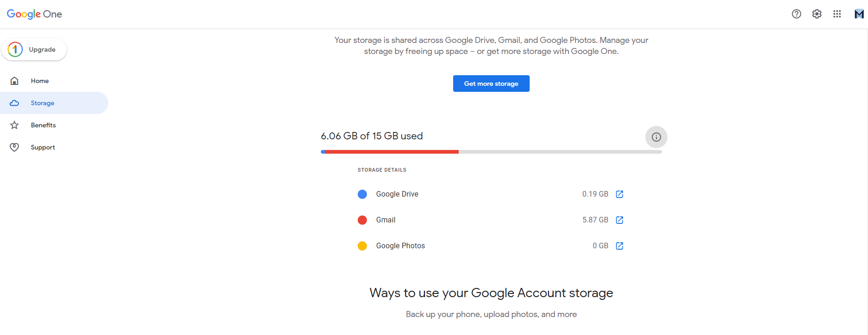The width and height of the screenshot is (868, 335).
Task: Go to Home in sidebar
Action: coord(40,81)
